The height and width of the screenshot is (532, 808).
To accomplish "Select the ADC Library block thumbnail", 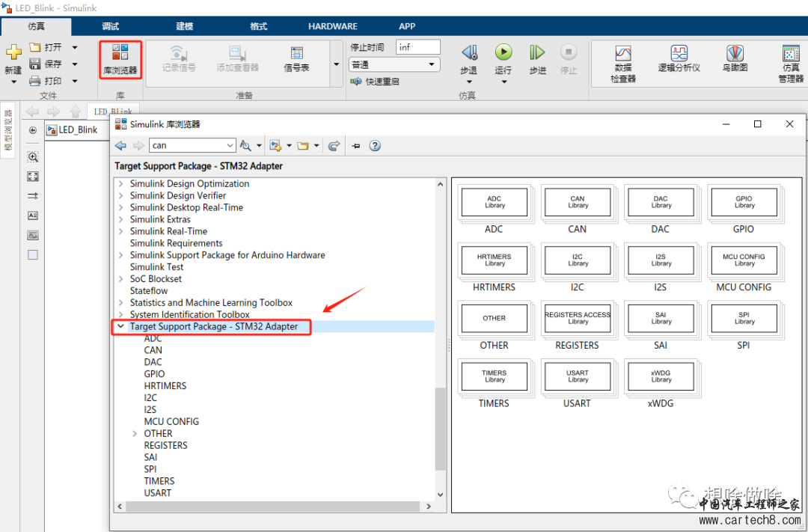I will (495, 203).
